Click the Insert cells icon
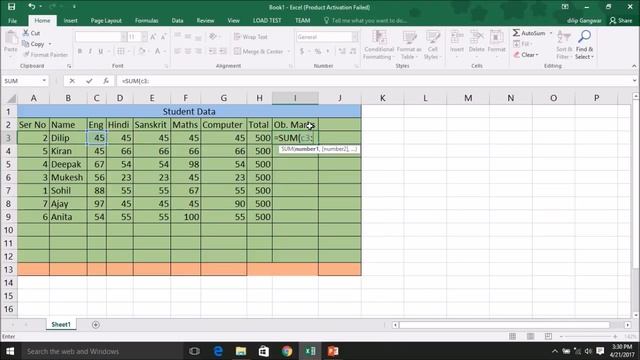Screen dimensions: 640x360 [x=456, y=37]
